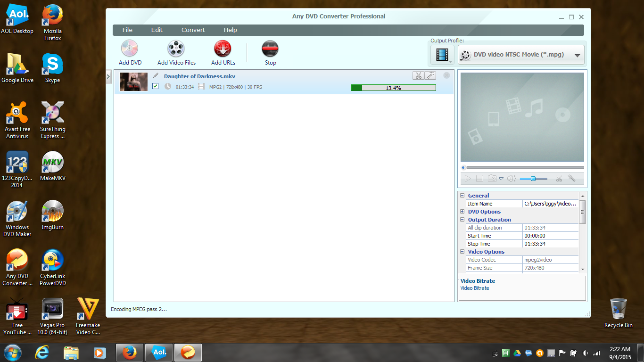
Task: Open AOL Desktop shortcut
Action: [x=17, y=20]
